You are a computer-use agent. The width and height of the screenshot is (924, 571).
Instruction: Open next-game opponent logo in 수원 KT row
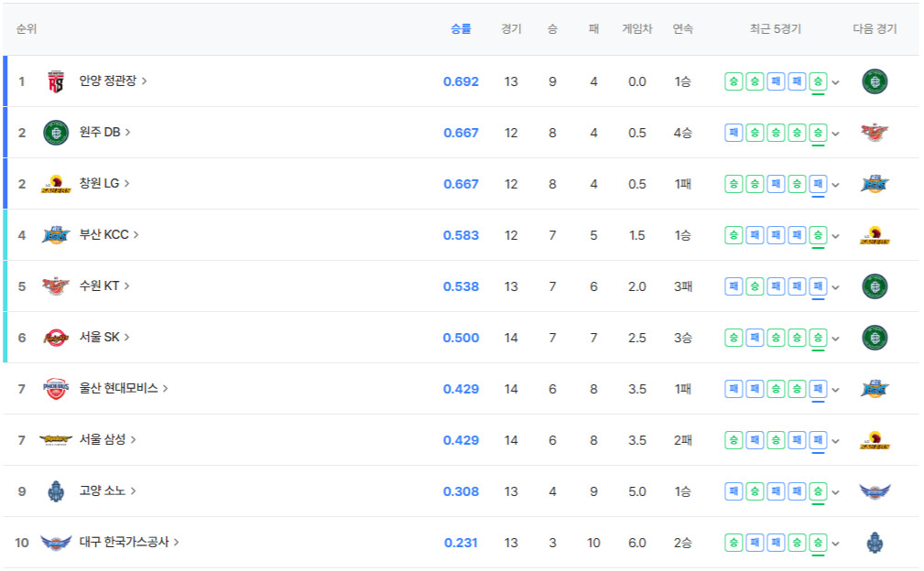875,286
